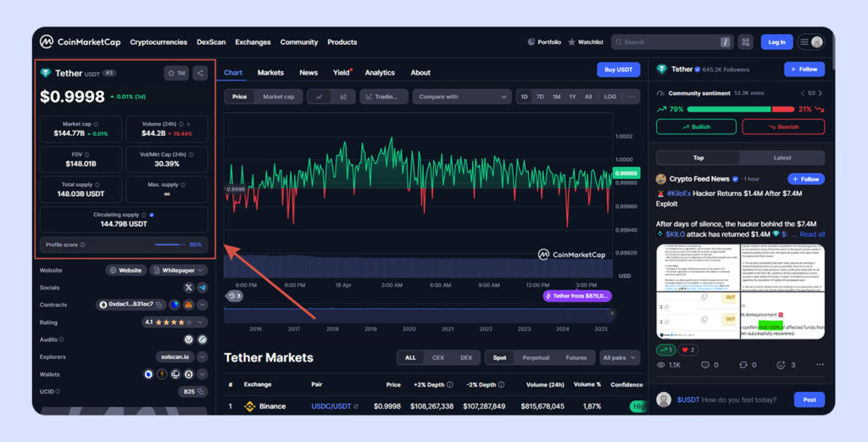Click the apps grid icon near search

coord(746,42)
